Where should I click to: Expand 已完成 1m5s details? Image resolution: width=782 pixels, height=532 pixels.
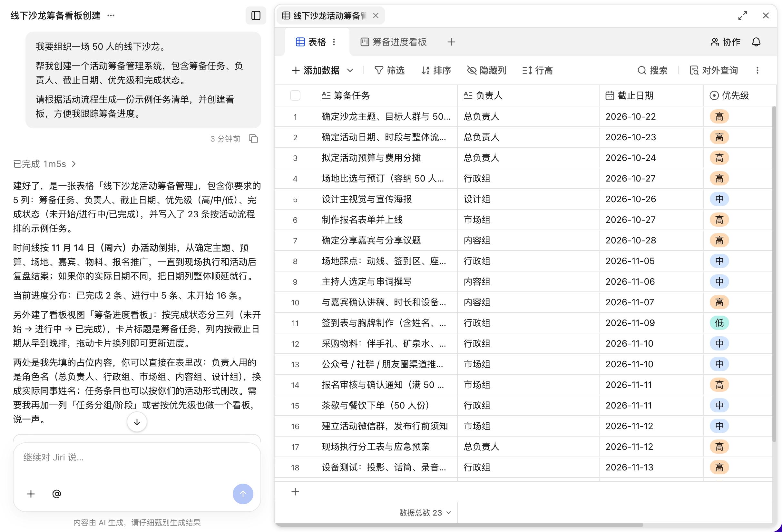click(45, 164)
